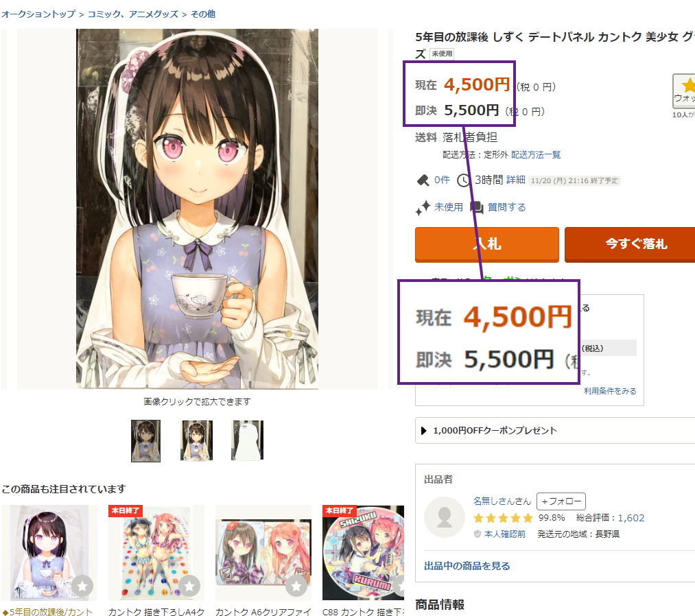Screen dimensions: 695x616
Task: Favorite the A6 clear file item star
Action: (x=296, y=586)
